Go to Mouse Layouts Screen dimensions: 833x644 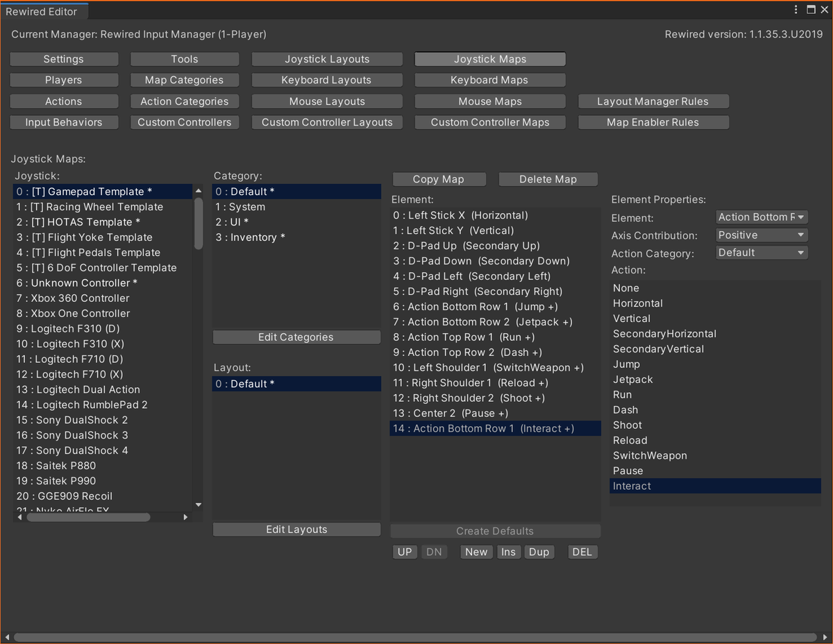pos(327,101)
